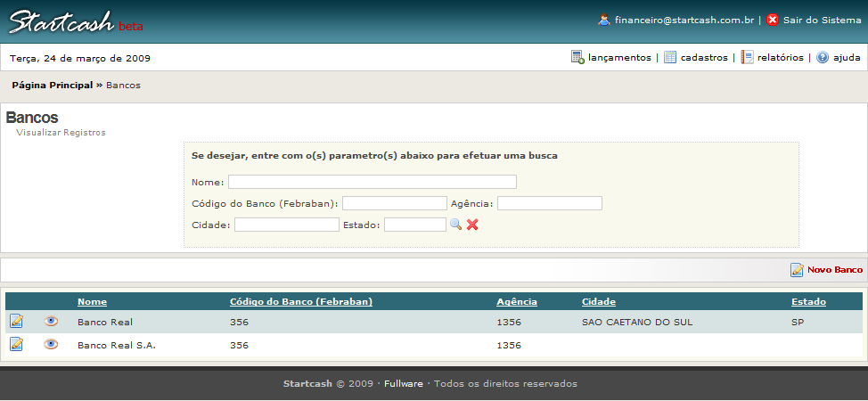Sort by Código do Banco (Febraban) header
Viewport: 868px width, 401px height.
point(300,301)
